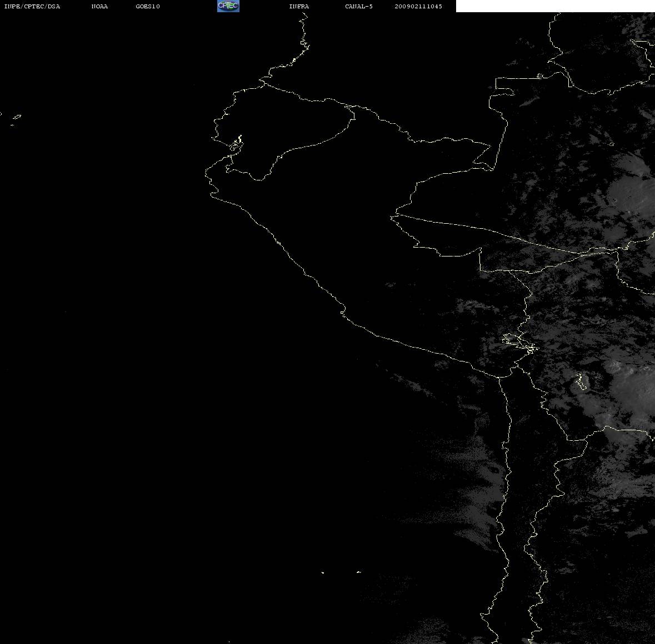Click the GOES10 satellite label
The image size is (655, 644).
tap(147, 6)
